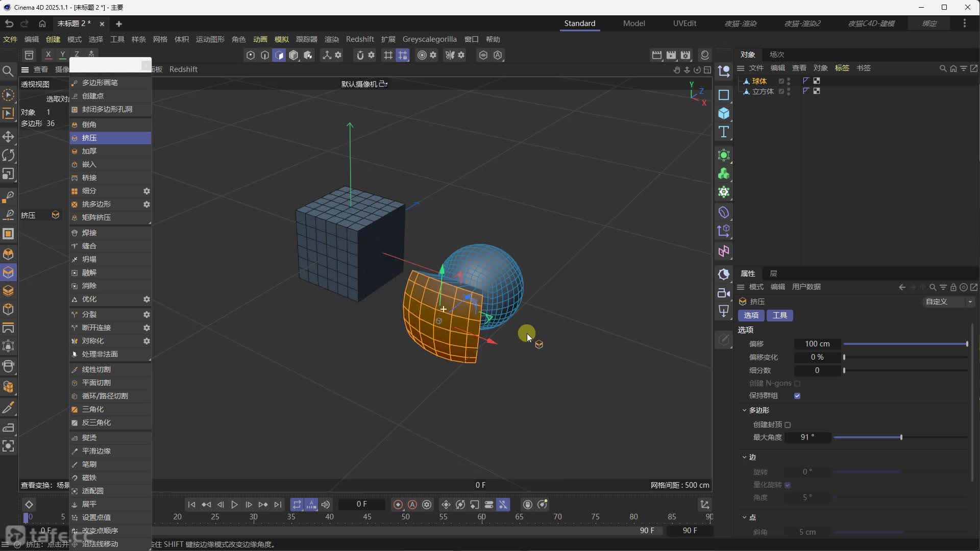This screenshot has width=980, height=551.
Task: Open settings gear for 优化
Action: click(146, 299)
